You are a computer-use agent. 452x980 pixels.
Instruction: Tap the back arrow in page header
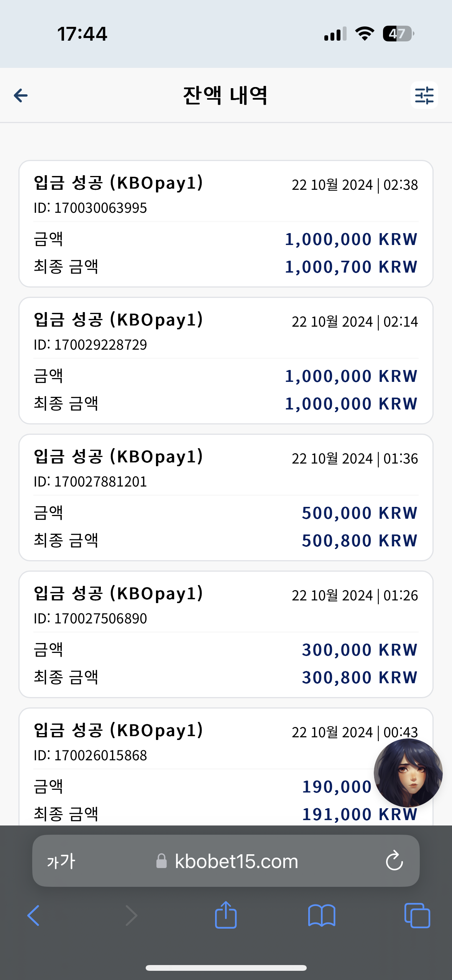point(21,95)
